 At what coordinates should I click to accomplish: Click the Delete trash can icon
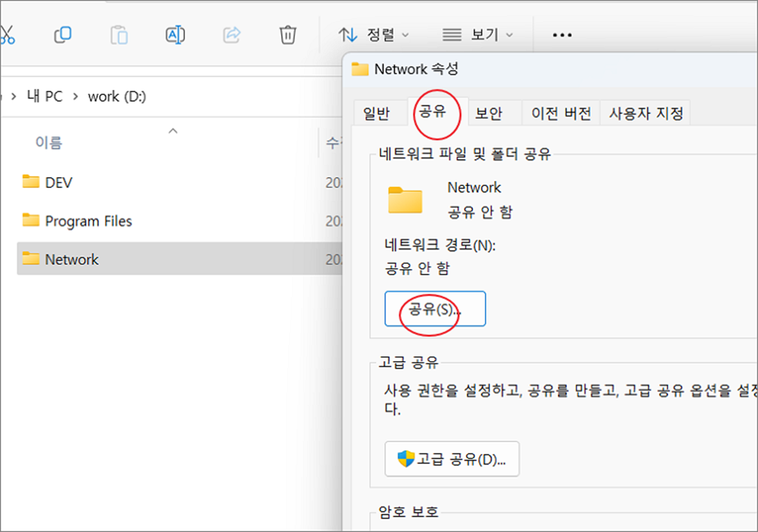coord(287,35)
